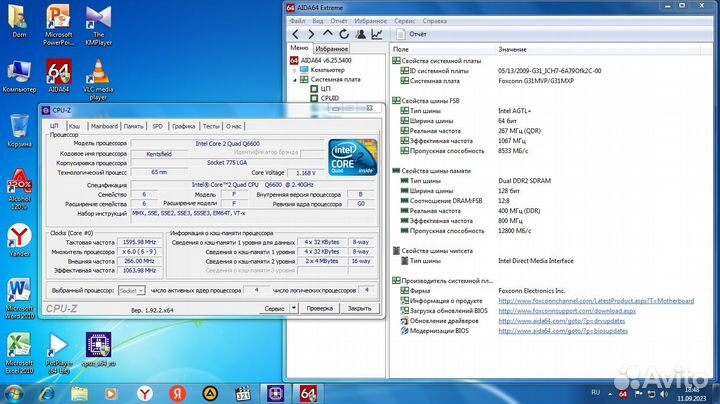The image size is (720, 404).
Task: Switch to Меню tab in AIDA64 sidebar
Action: coord(299,48)
